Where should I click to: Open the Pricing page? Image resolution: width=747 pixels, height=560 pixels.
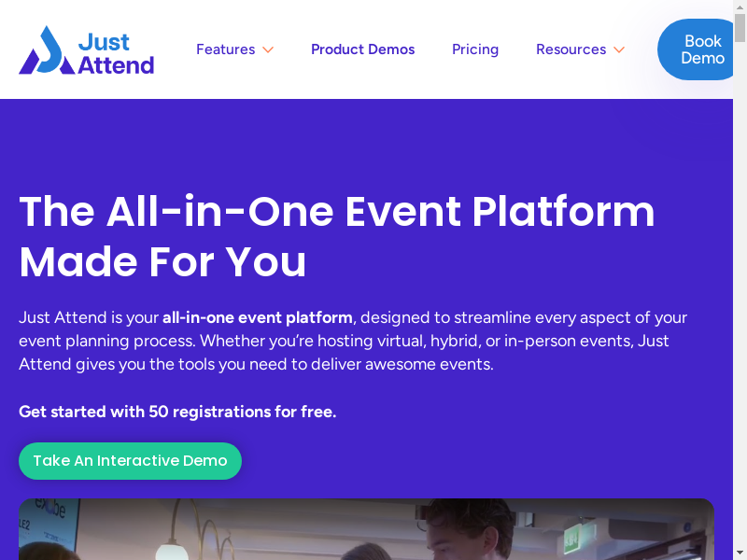click(475, 49)
